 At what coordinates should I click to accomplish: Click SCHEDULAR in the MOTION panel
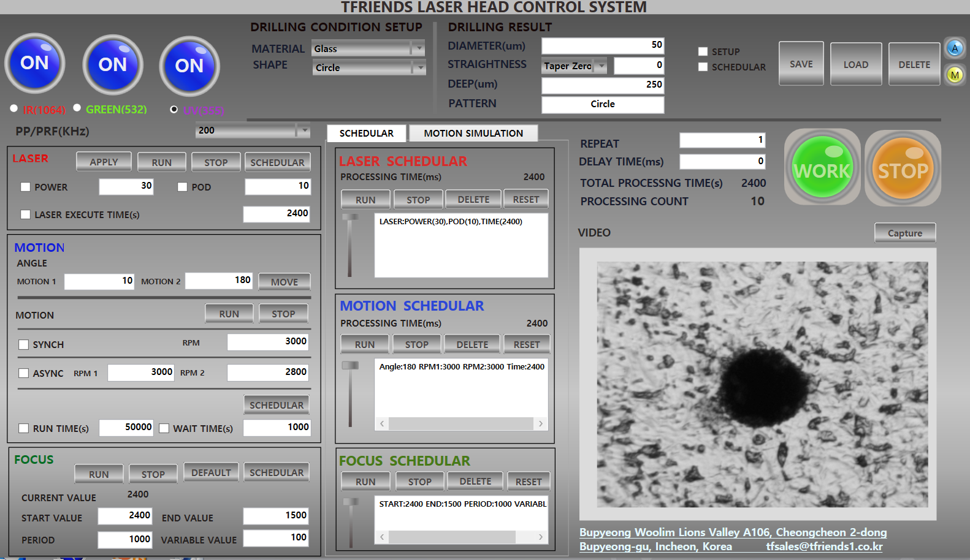(x=277, y=405)
